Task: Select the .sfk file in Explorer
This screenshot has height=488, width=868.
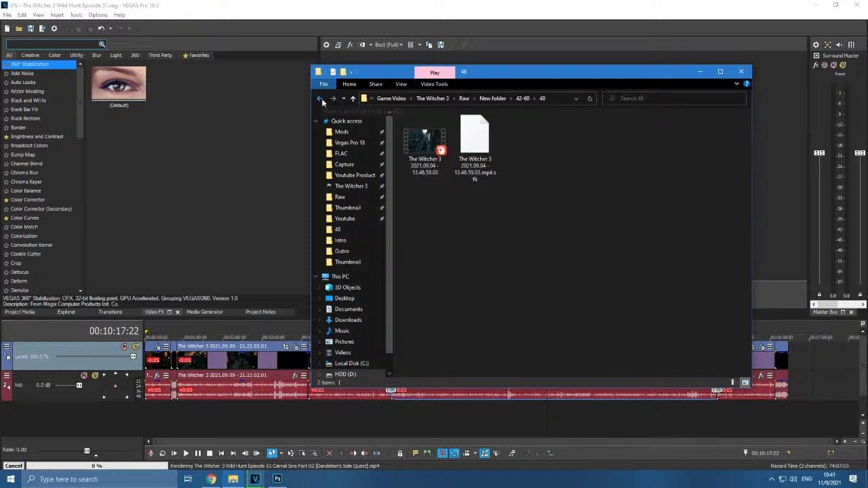Action: 475,148
